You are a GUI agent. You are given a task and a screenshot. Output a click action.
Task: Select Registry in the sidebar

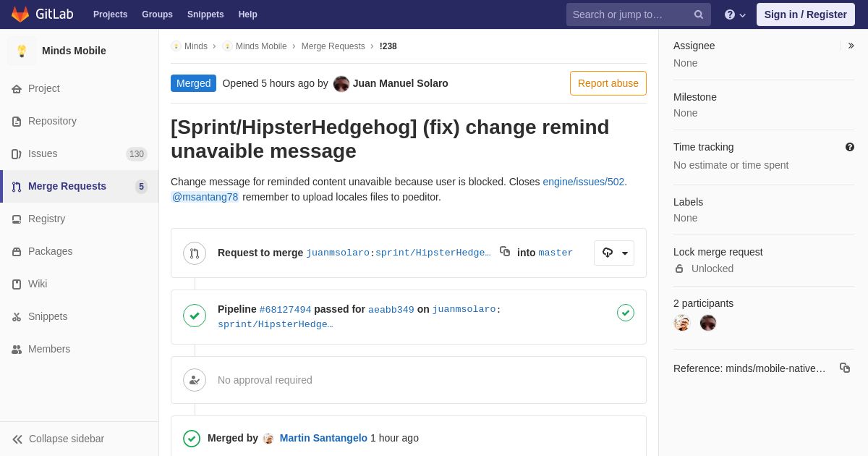tap(80, 219)
